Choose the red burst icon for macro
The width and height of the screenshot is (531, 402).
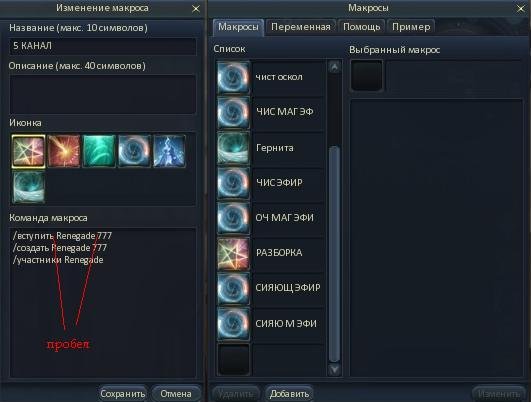64,151
